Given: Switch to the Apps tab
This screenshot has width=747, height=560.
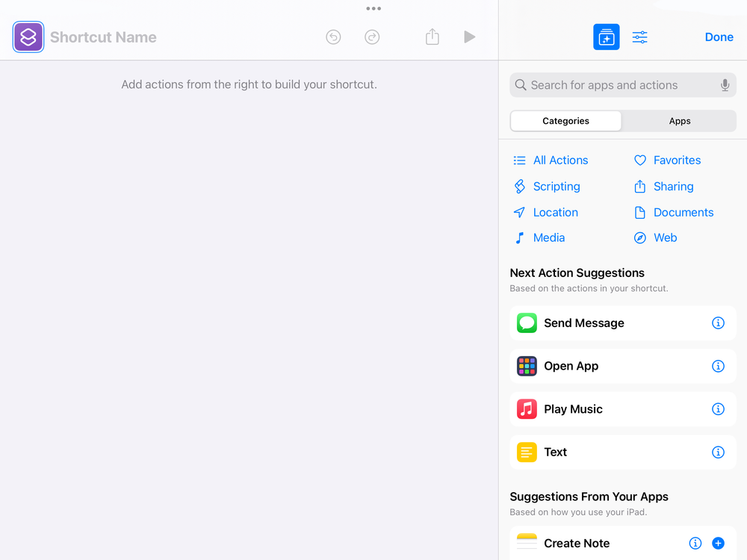Looking at the screenshot, I should pos(679,120).
